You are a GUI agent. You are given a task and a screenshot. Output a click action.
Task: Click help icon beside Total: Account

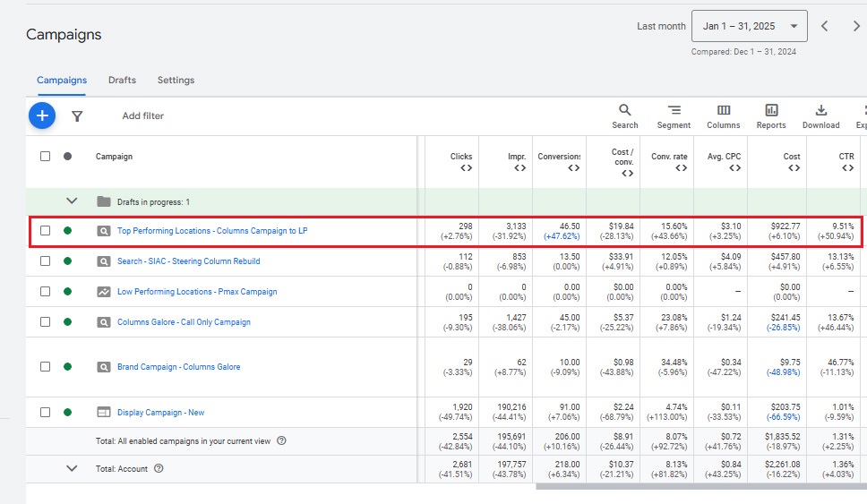pos(159,468)
